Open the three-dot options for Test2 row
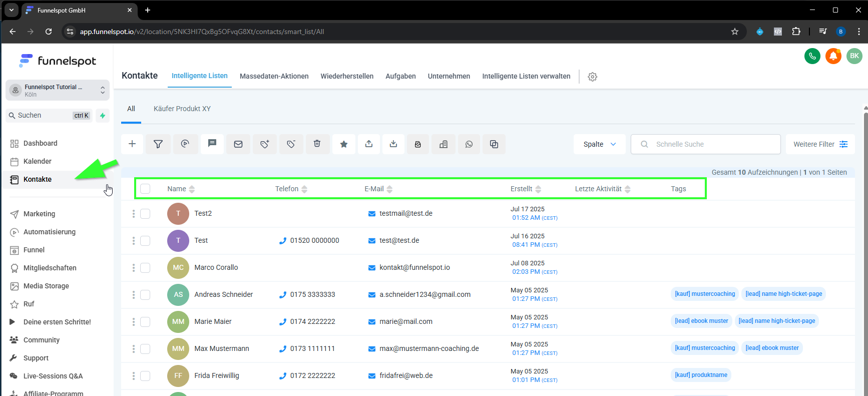 click(x=134, y=214)
